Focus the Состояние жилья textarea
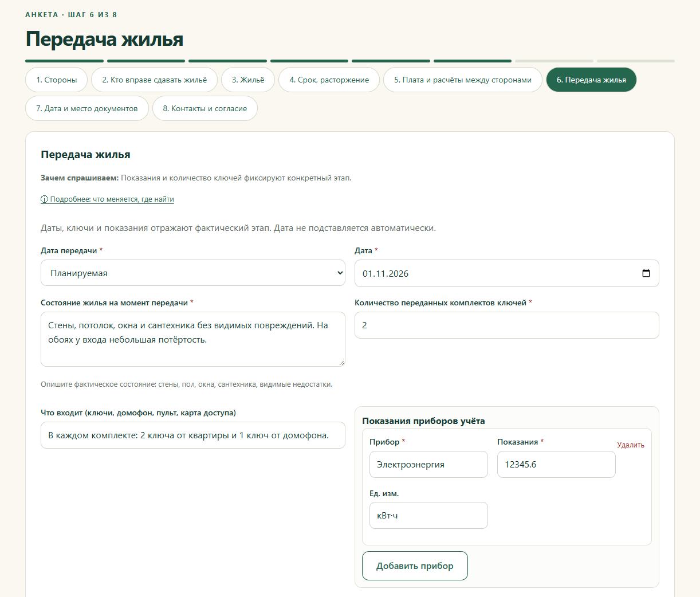The height and width of the screenshot is (597, 700). click(x=193, y=339)
